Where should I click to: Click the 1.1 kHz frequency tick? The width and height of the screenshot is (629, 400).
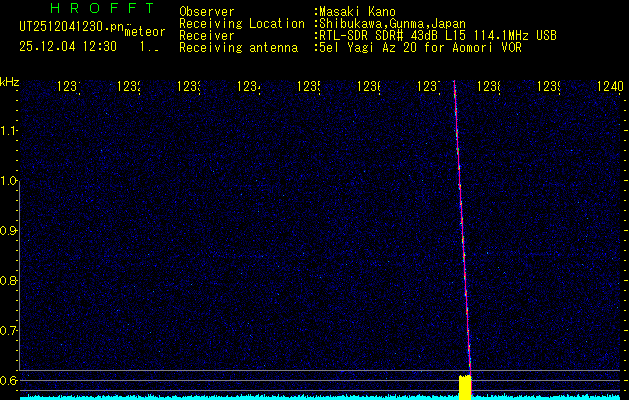(10, 131)
